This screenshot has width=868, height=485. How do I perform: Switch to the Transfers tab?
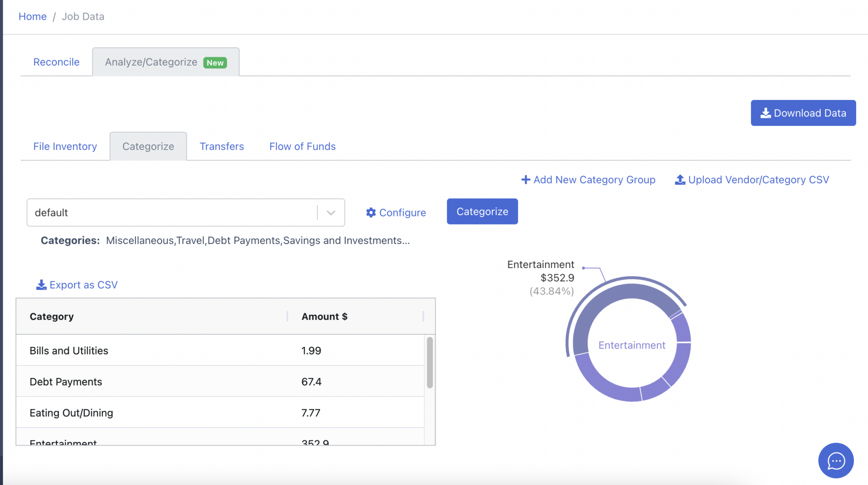click(x=222, y=146)
